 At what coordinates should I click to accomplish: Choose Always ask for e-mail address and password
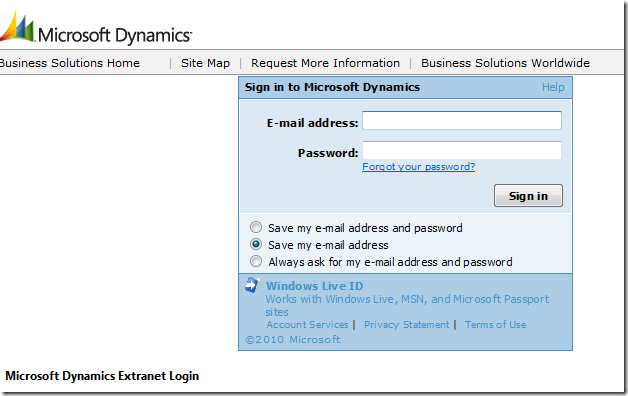point(256,261)
